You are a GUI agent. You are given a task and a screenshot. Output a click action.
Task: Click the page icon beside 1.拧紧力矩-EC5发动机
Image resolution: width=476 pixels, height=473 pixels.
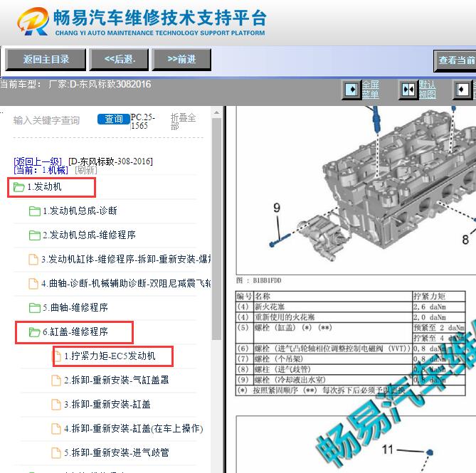pos(57,356)
